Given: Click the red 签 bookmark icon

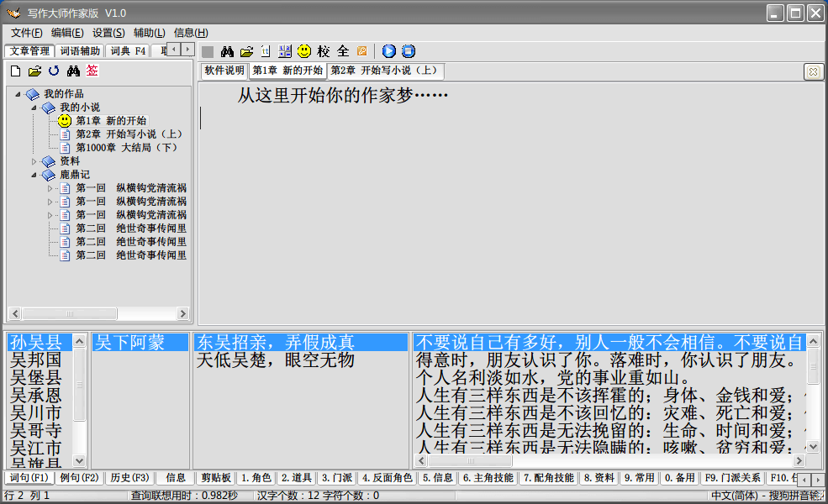Looking at the screenshot, I should click(92, 71).
